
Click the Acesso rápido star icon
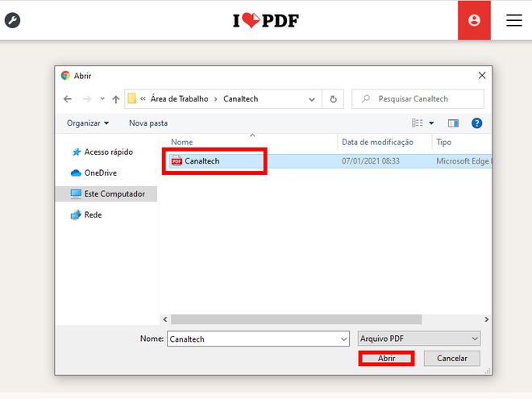[x=77, y=152]
